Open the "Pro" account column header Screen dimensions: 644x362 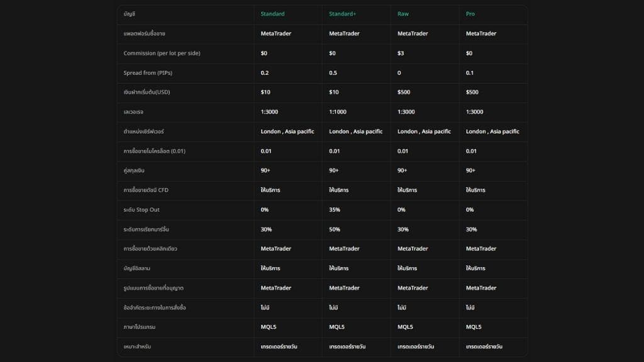click(x=470, y=14)
